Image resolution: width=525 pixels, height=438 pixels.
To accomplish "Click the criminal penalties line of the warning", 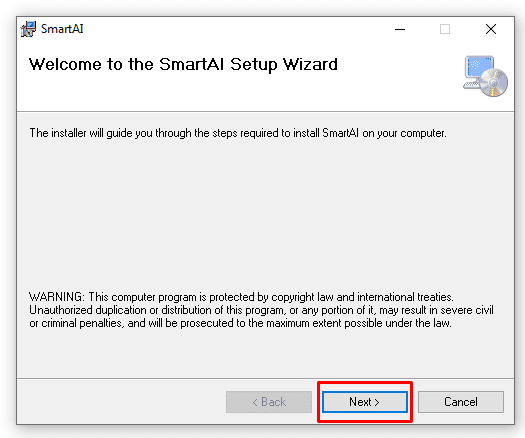I will click(x=240, y=323).
